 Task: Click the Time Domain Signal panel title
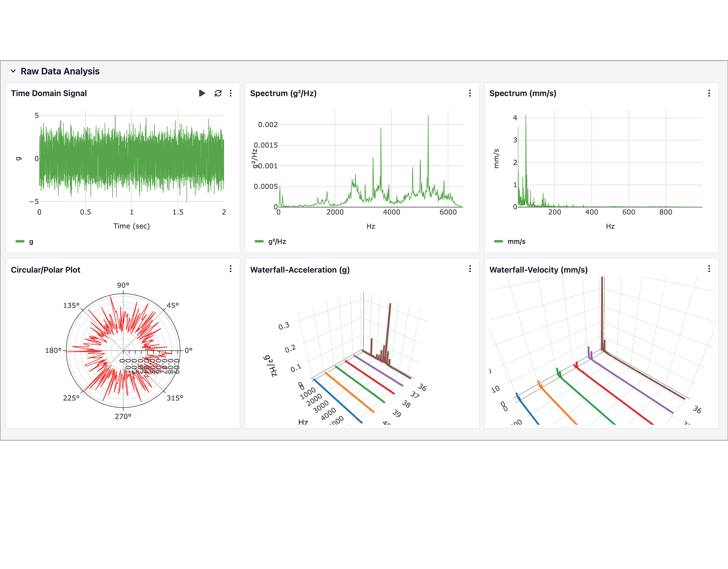49,93
